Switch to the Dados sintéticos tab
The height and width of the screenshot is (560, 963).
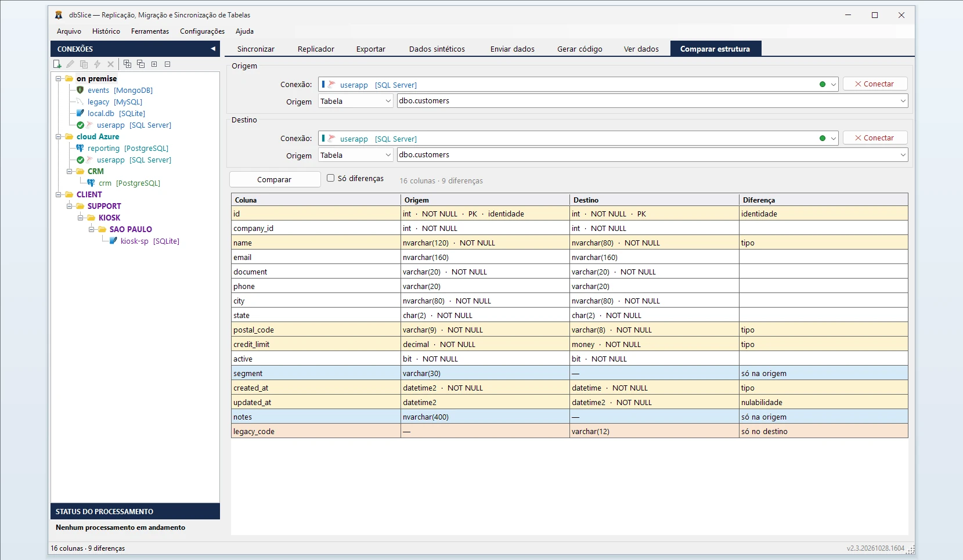(x=437, y=49)
